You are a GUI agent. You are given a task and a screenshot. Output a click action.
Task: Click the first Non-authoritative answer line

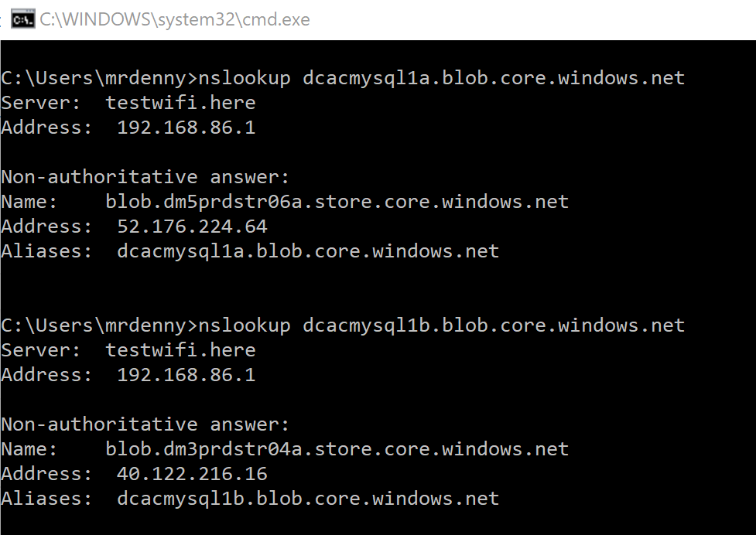(145, 177)
